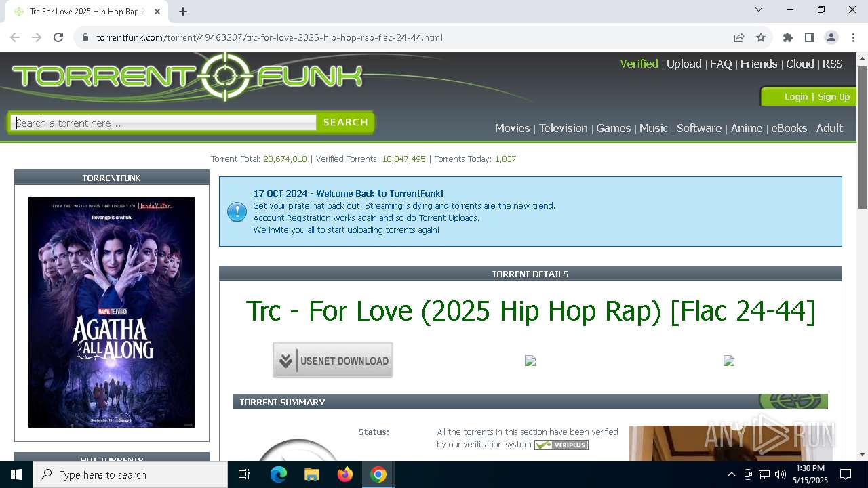Click the browser back arrow

[x=15, y=37]
